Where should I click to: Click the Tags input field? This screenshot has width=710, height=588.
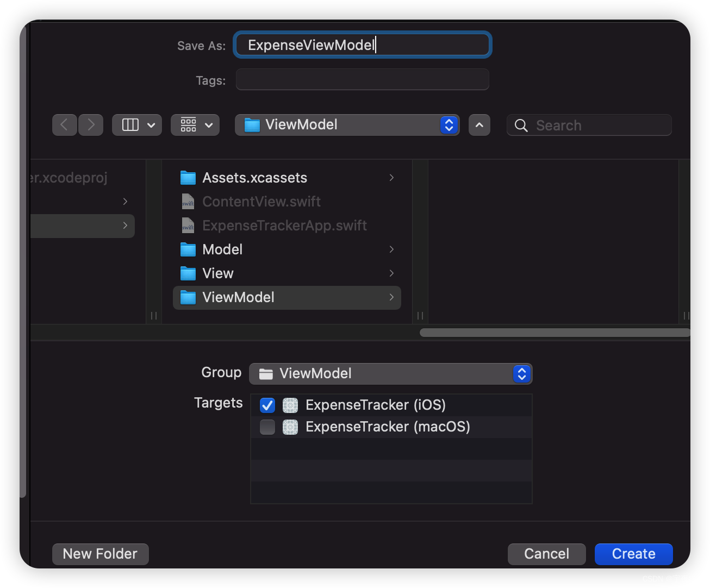pyautogui.click(x=363, y=80)
